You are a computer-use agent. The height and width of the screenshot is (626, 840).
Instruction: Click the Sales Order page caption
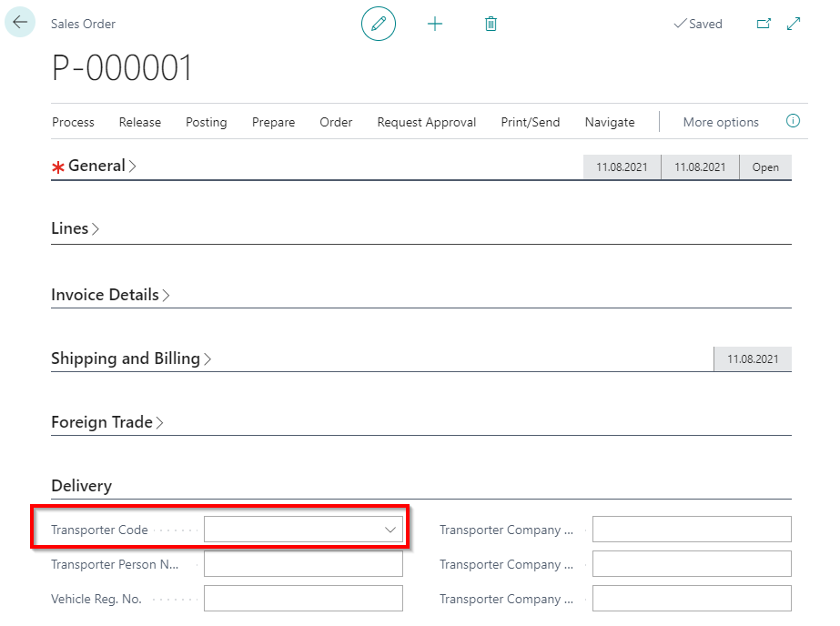click(83, 24)
